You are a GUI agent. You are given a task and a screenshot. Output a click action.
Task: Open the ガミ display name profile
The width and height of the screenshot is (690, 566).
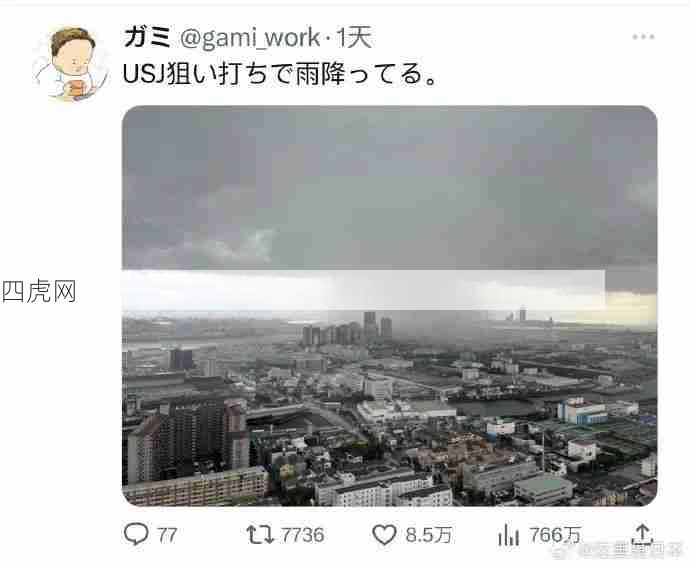(147, 37)
